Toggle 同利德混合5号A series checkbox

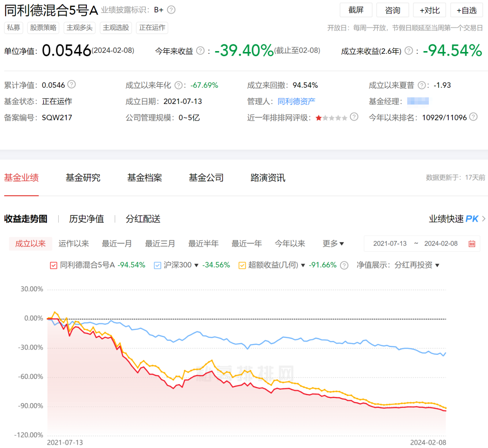(x=53, y=265)
